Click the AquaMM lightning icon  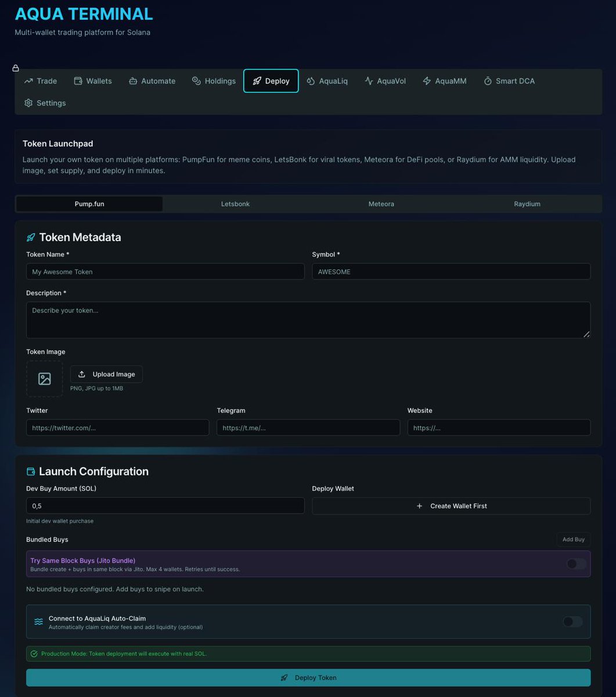pos(427,81)
